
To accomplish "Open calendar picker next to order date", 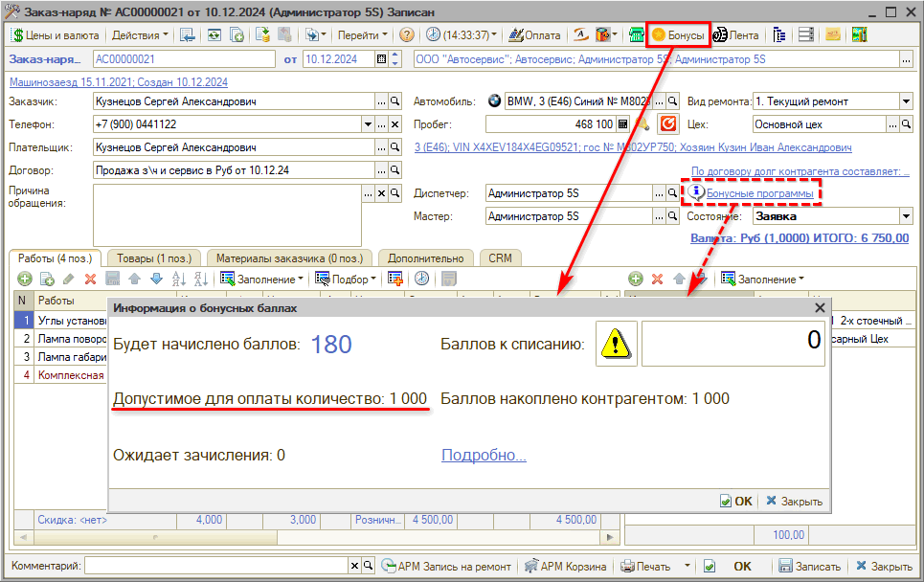I will [382, 59].
